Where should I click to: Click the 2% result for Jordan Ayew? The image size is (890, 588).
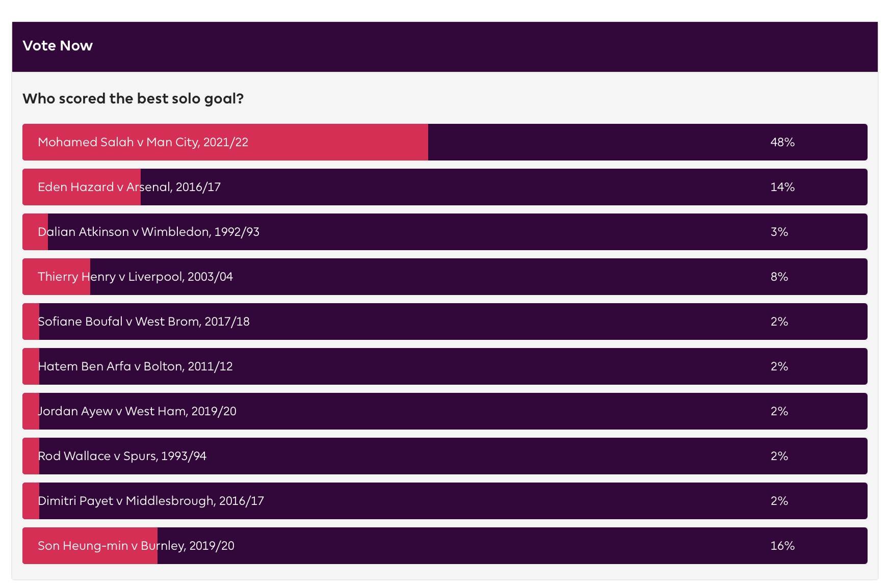click(779, 411)
